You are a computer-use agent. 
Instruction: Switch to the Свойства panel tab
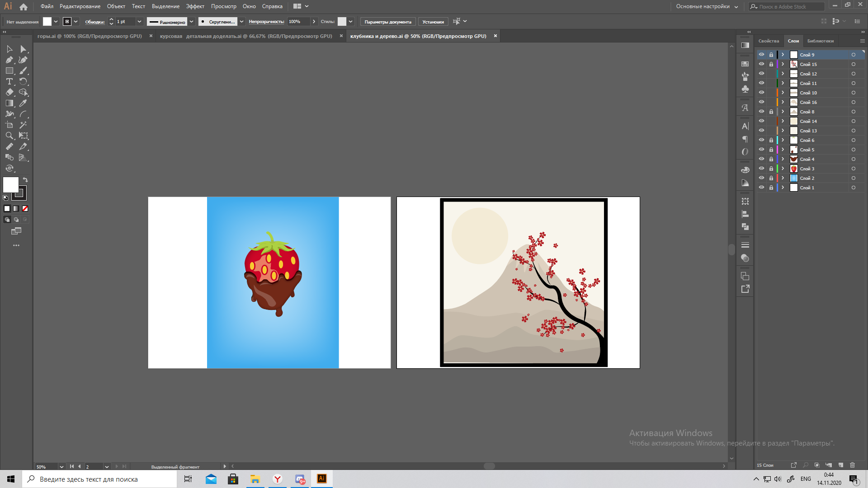769,41
